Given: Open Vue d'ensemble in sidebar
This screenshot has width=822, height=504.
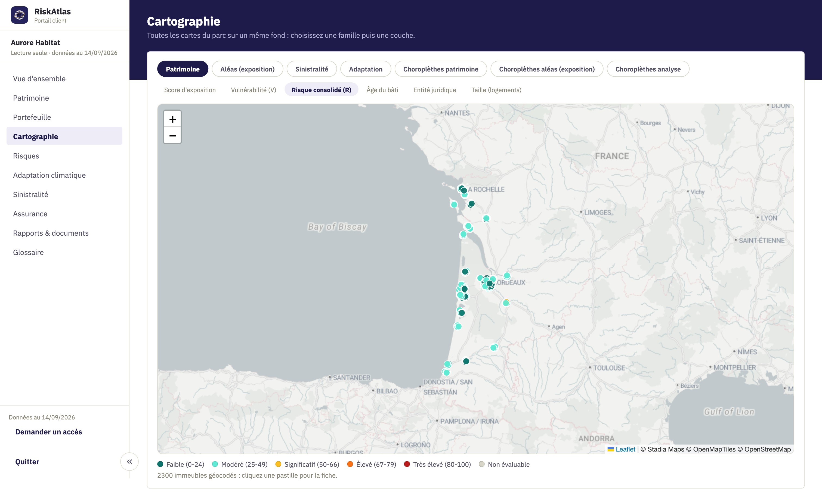Looking at the screenshot, I should coord(64,79).
